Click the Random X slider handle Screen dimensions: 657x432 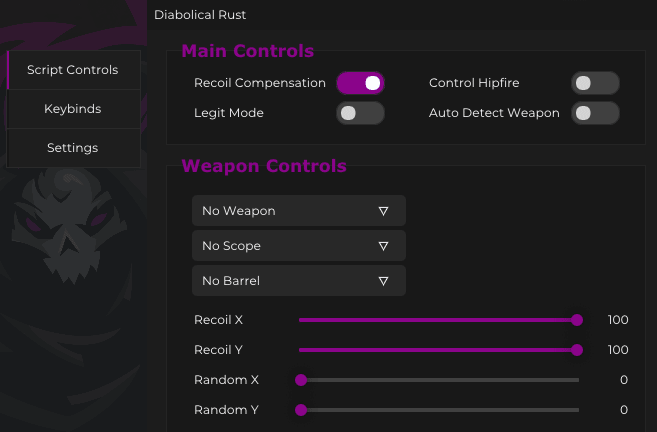[300, 380]
